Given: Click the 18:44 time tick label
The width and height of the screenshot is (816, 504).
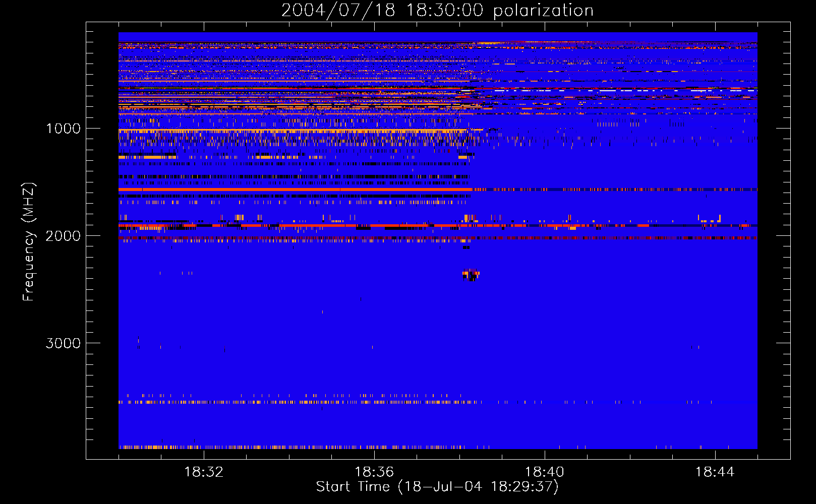Looking at the screenshot, I should pyautogui.click(x=715, y=472).
